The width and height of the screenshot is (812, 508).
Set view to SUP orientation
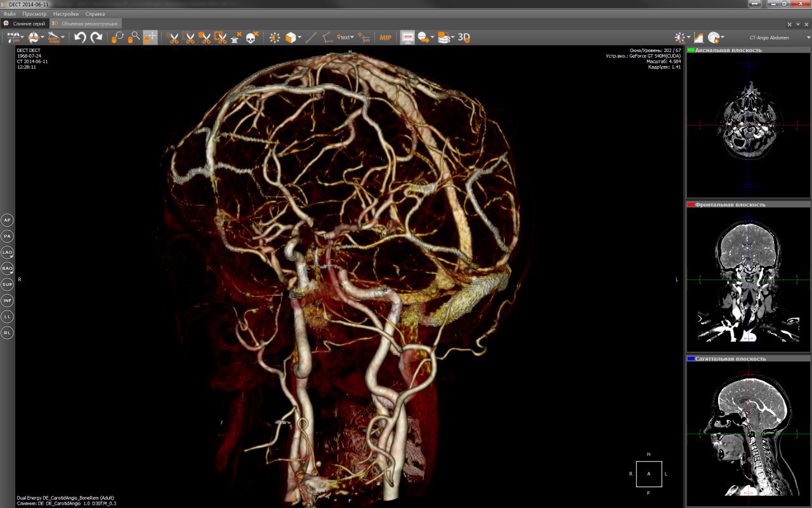click(x=8, y=284)
